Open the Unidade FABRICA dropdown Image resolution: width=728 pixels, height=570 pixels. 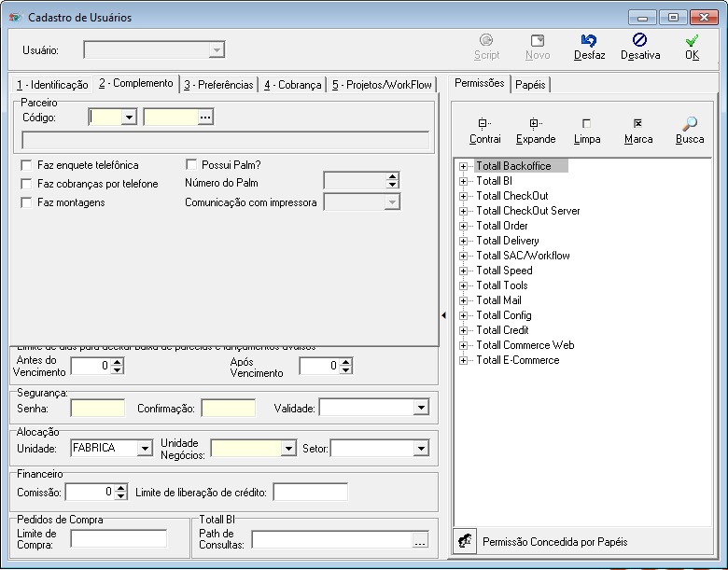click(x=145, y=449)
